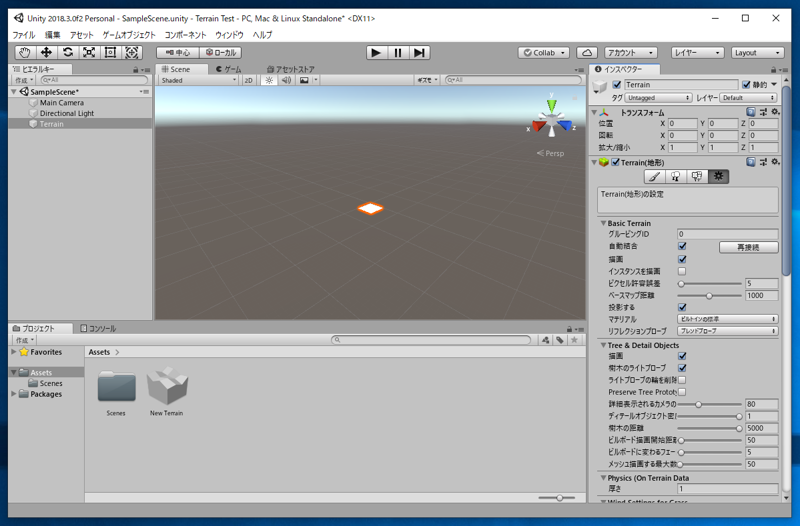Toggle scene lighting in the Scene view
Screen dimensions: 800x526
269,80
